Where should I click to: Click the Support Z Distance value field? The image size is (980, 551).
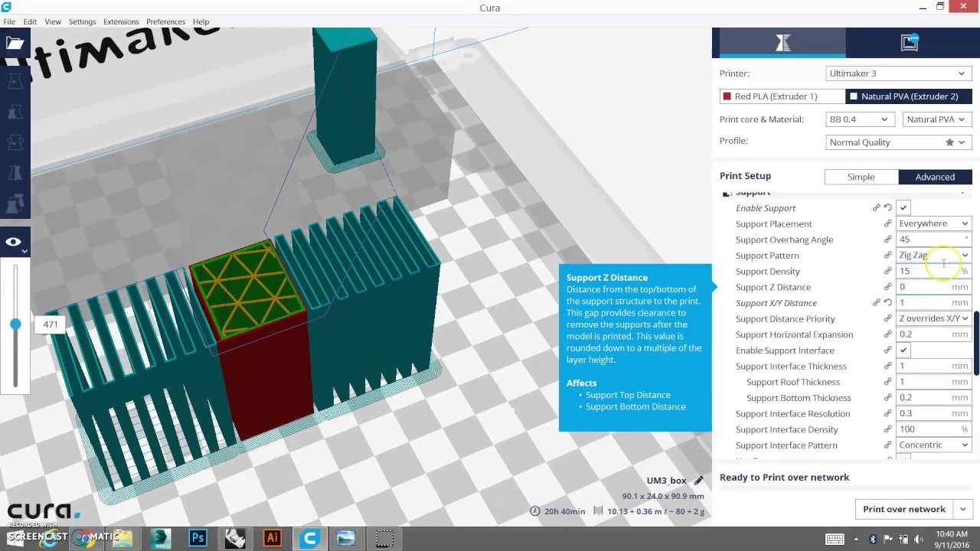click(934, 287)
